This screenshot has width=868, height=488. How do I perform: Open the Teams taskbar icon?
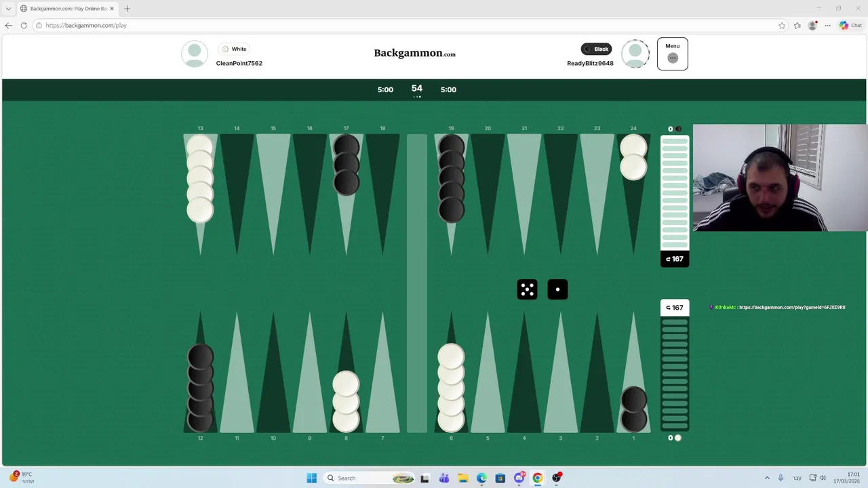443,478
